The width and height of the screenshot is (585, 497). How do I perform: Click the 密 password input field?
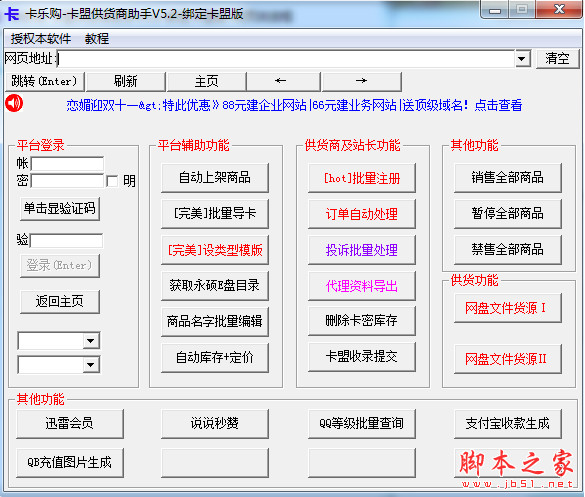[67, 181]
